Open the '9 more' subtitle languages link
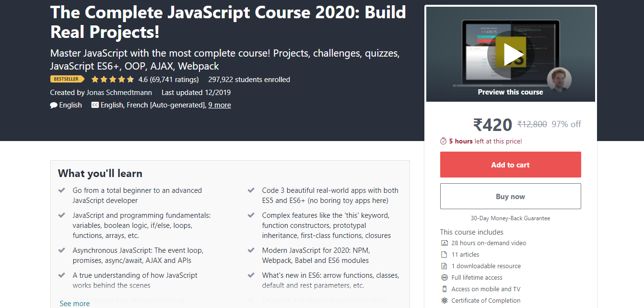This screenshot has width=644, height=308. click(220, 105)
